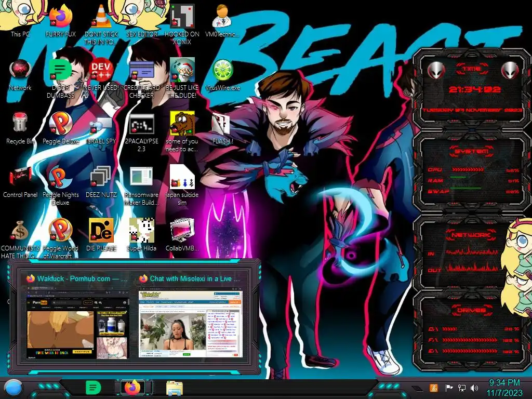Click the orange Java tray icon
Viewport: 532px width, 399px height.
[x=434, y=388]
